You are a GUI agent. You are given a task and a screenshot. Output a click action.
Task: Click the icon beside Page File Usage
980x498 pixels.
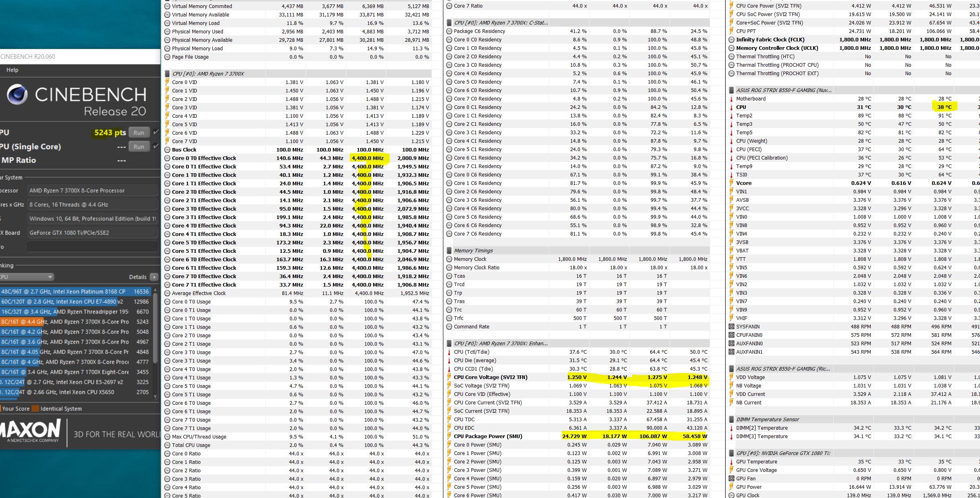click(x=167, y=57)
